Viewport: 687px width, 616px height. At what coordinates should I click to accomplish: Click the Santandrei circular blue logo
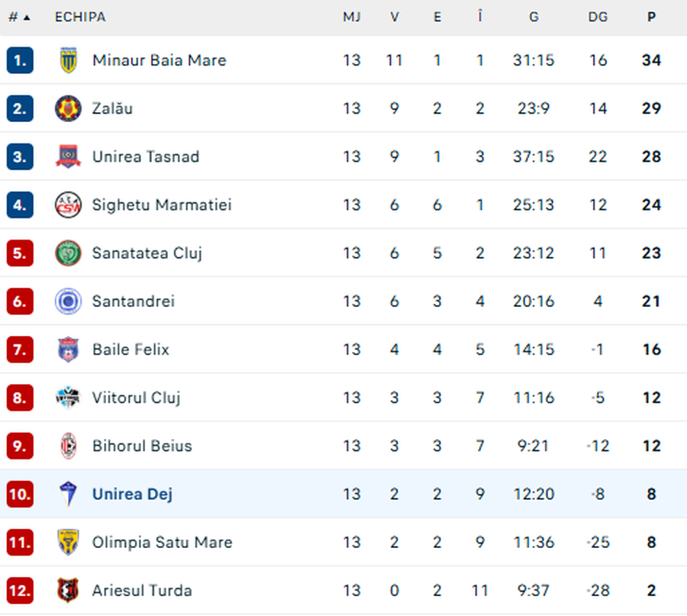(69, 301)
